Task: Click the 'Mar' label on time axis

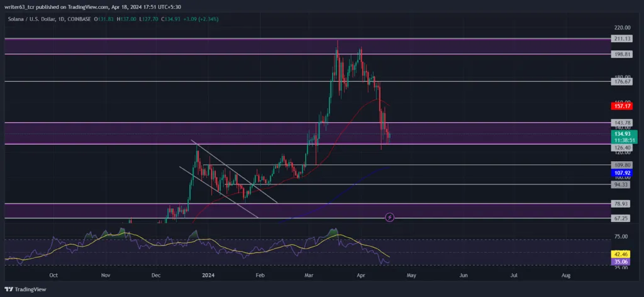Action: (x=308, y=276)
